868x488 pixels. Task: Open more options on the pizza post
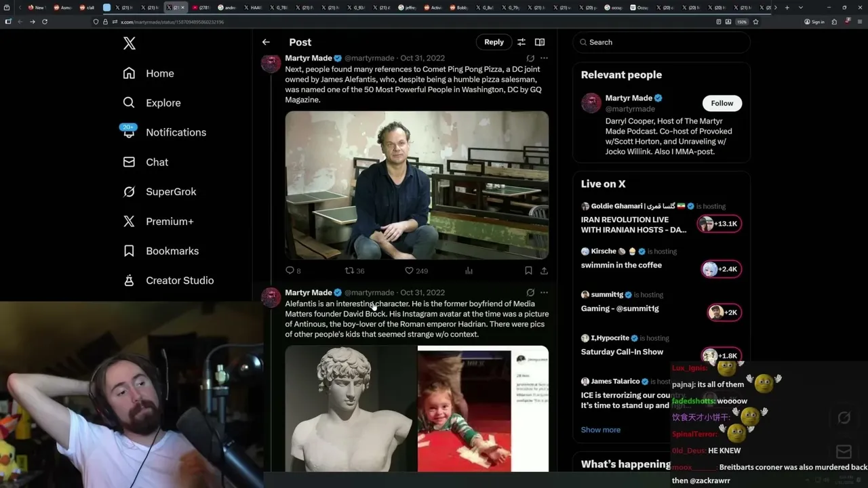pos(544,58)
